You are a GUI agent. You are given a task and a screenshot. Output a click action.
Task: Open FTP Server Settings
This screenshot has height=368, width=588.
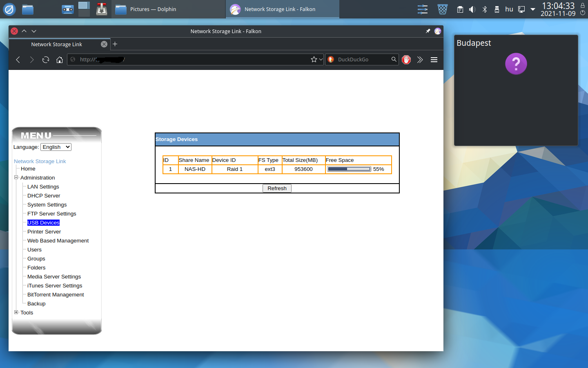pos(52,214)
